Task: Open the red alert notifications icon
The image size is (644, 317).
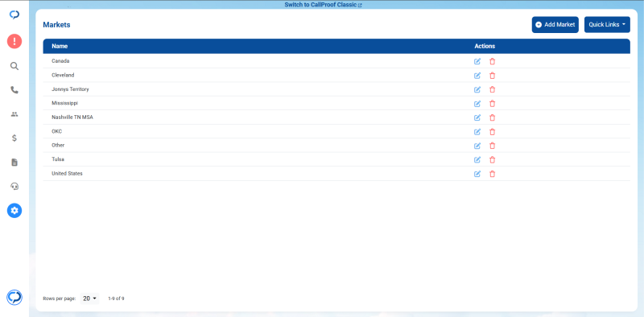Action: point(14,42)
